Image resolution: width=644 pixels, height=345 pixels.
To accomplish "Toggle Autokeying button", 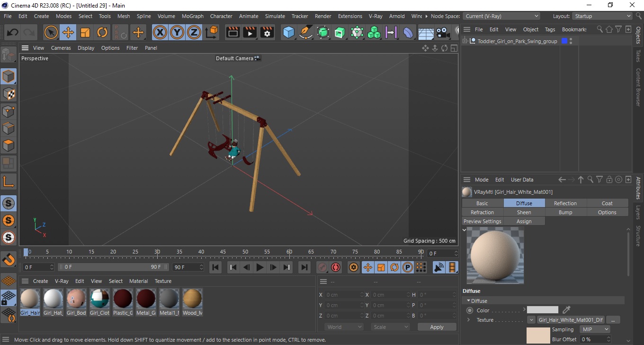I will pos(336,267).
